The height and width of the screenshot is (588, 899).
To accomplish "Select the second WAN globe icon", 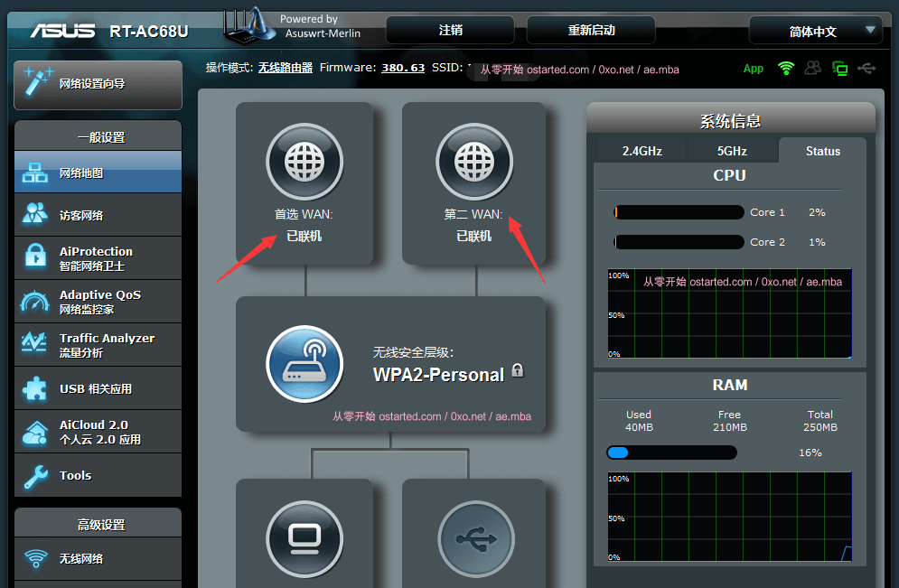I will (x=474, y=162).
